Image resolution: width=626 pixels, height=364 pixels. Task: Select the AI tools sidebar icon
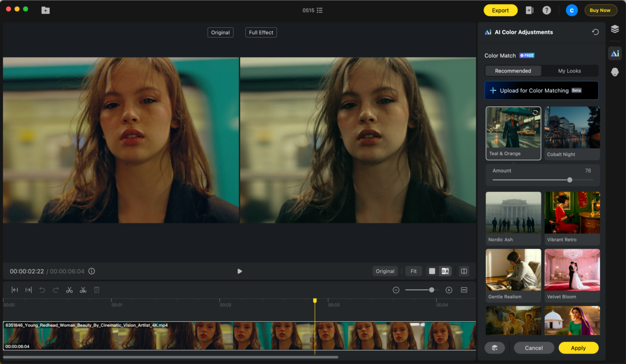tap(615, 53)
